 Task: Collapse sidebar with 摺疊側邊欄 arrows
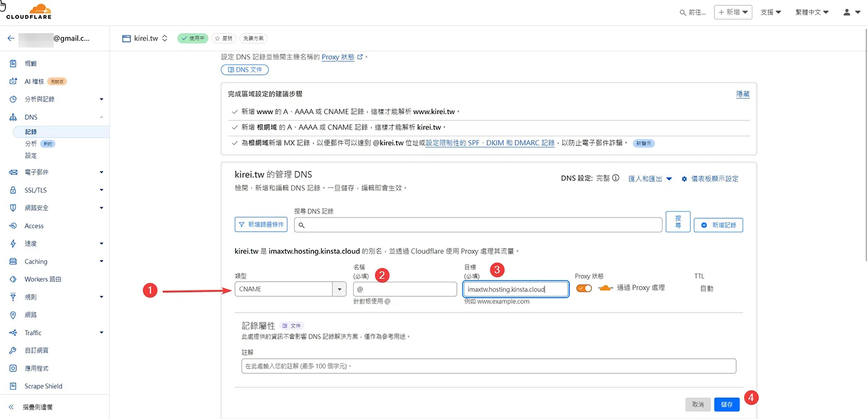click(x=11, y=407)
